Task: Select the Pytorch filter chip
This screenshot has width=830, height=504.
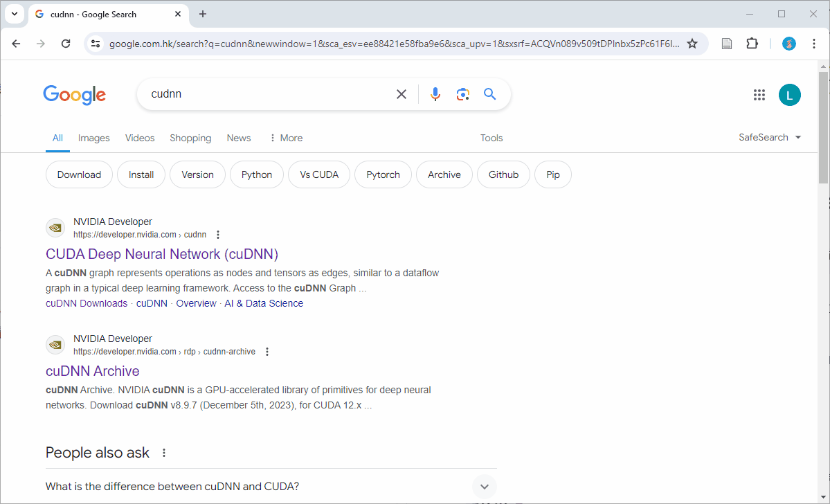Action: tap(383, 174)
